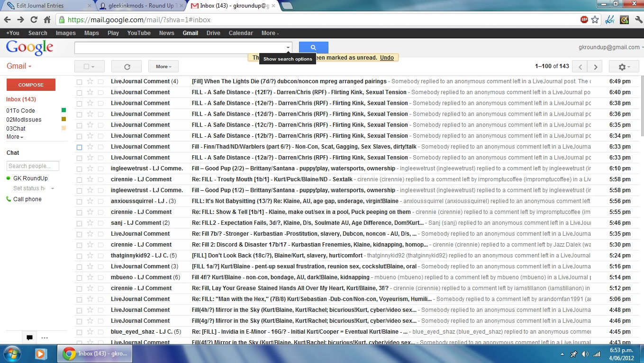The width and height of the screenshot is (644, 363).
Task: Open Chrome home page icon
Action: [x=47, y=20]
